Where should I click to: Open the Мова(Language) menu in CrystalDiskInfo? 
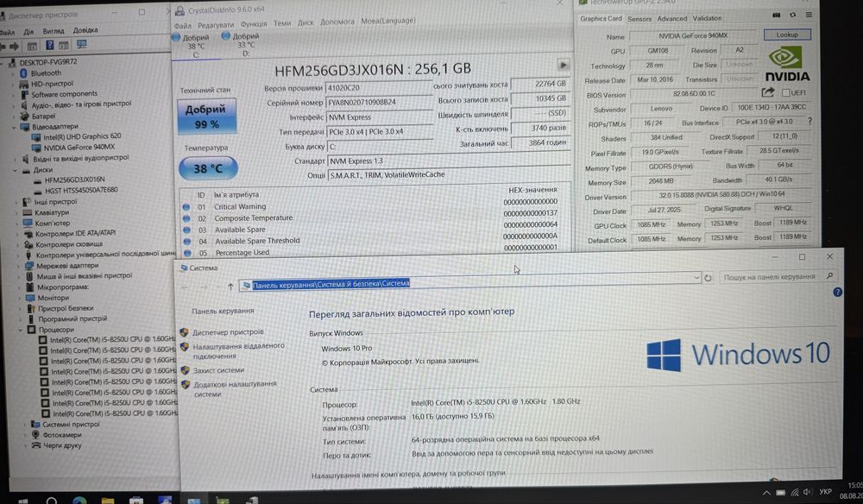[388, 21]
